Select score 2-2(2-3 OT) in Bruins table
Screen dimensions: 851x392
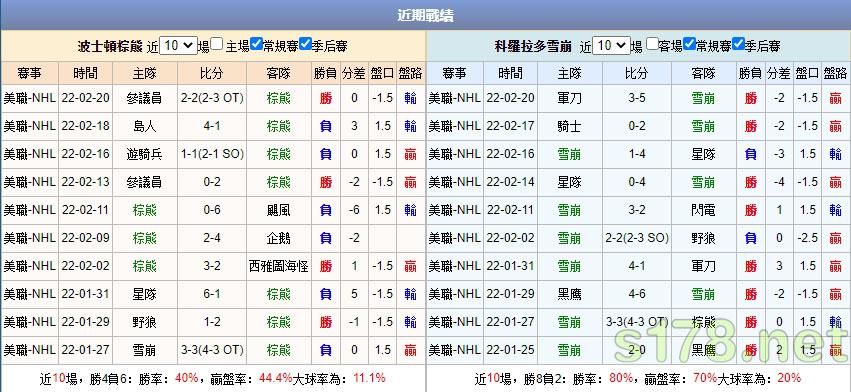tap(212, 98)
